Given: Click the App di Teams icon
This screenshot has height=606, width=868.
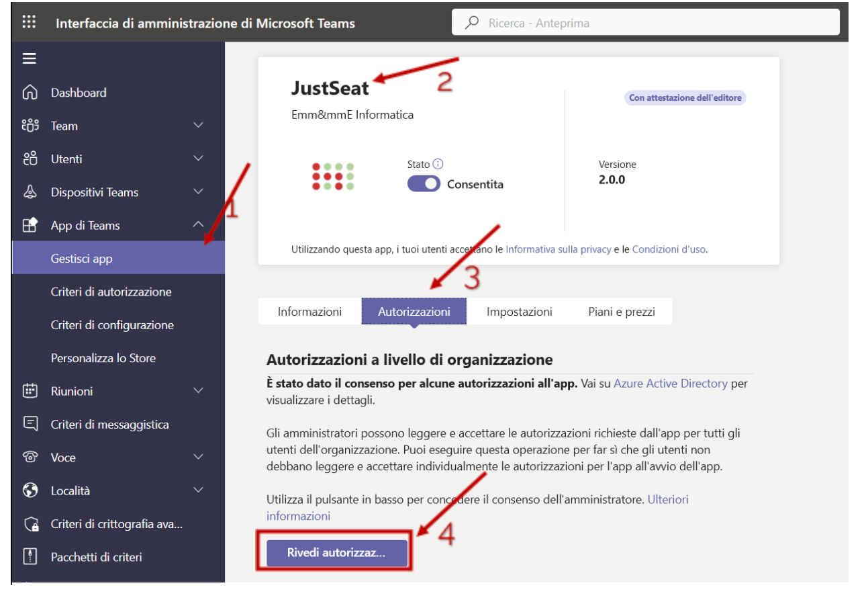Looking at the screenshot, I should click(x=30, y=225).
